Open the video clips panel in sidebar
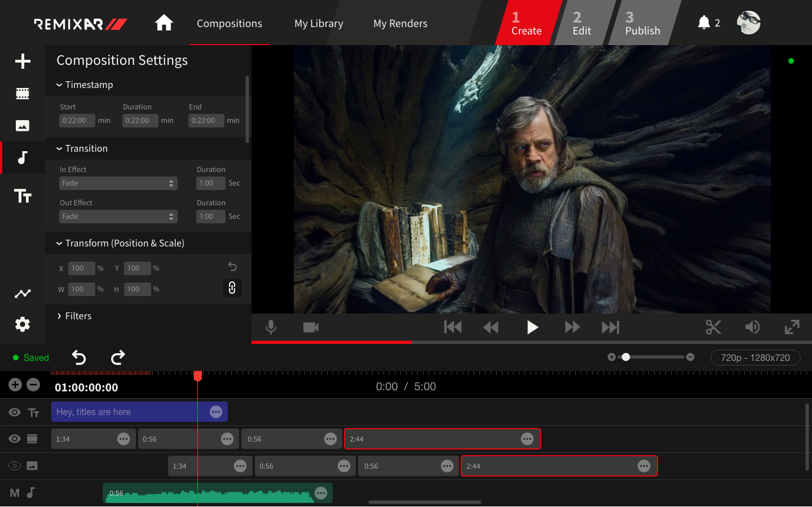The height and width of the screenshot is (507, 812). coord(23,94)
